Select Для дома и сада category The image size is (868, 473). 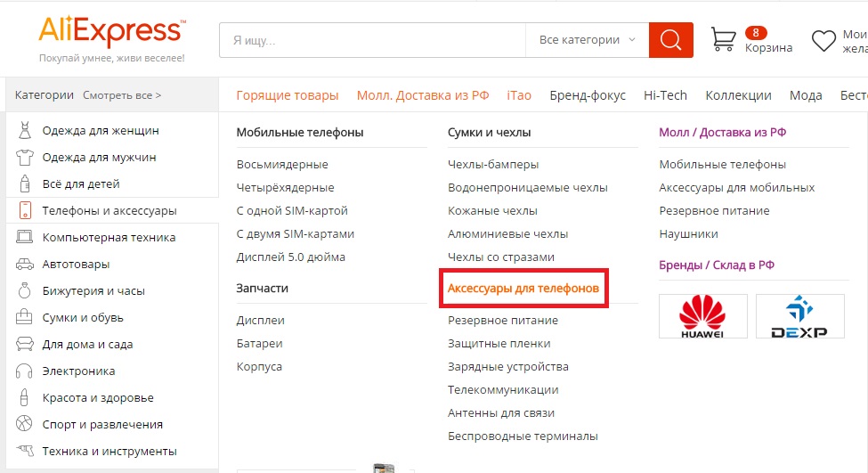coord(87,344)
